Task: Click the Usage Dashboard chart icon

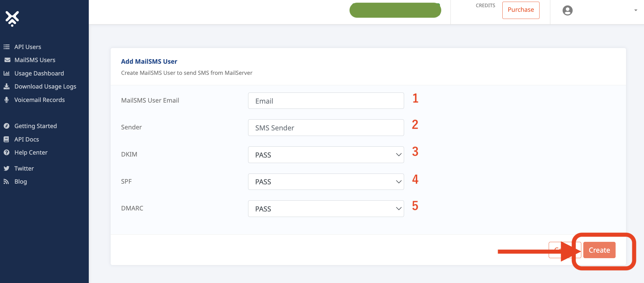Action: (7, 73)
